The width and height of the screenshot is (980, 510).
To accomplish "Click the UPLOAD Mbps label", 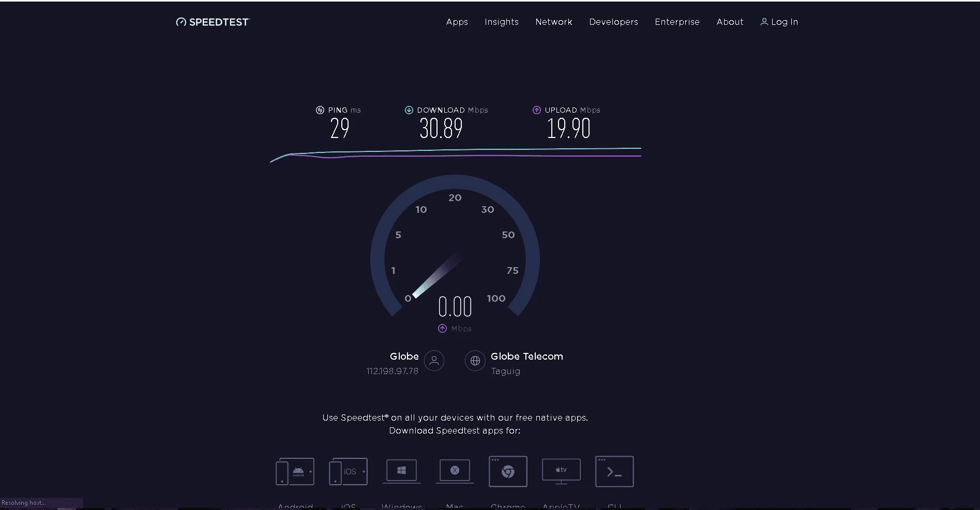I will pos(572,110).
